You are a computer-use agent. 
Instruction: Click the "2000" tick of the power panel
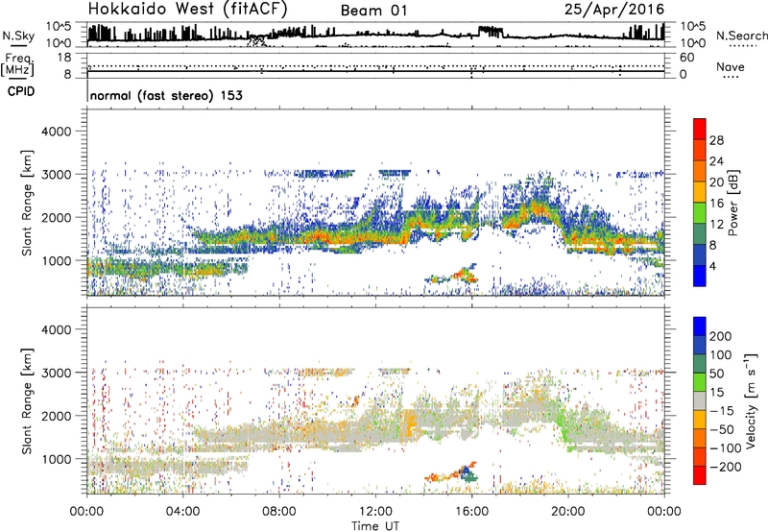tap(57, 217)
